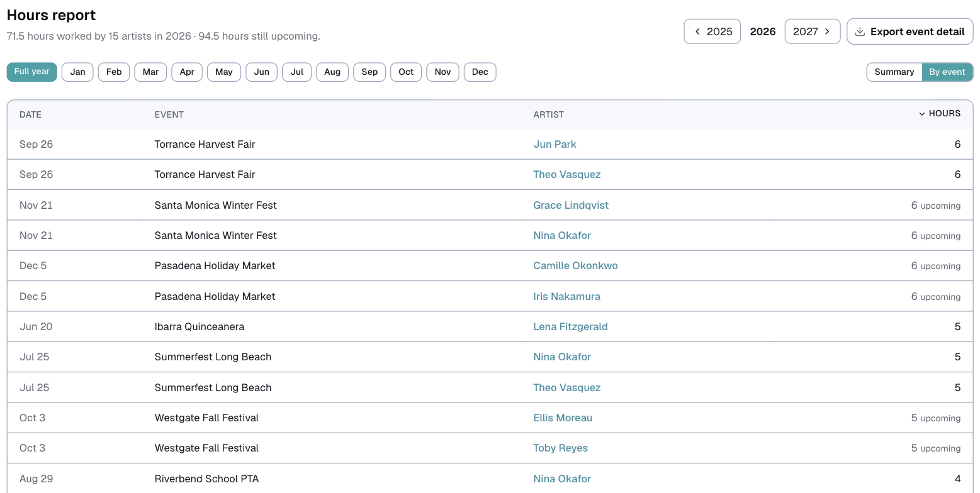Filter report by Dec

(480, 72)
